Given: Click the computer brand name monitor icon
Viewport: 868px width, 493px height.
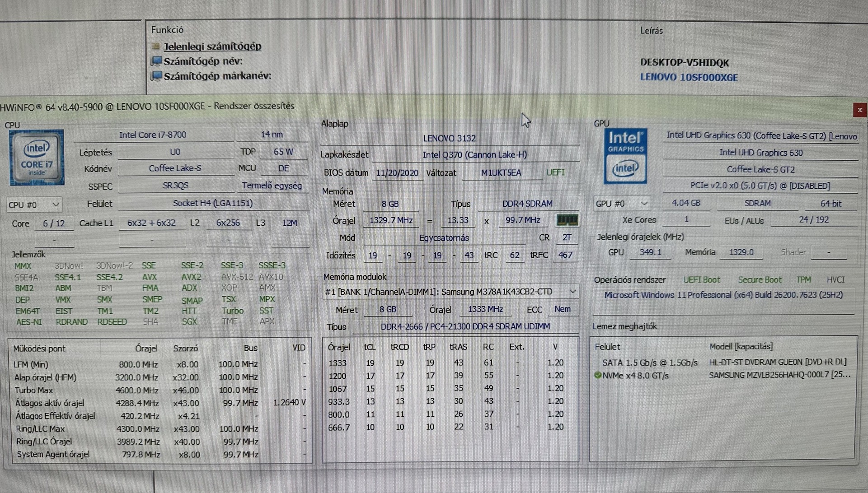Looking at the screenshot, I should click(156, 75).
